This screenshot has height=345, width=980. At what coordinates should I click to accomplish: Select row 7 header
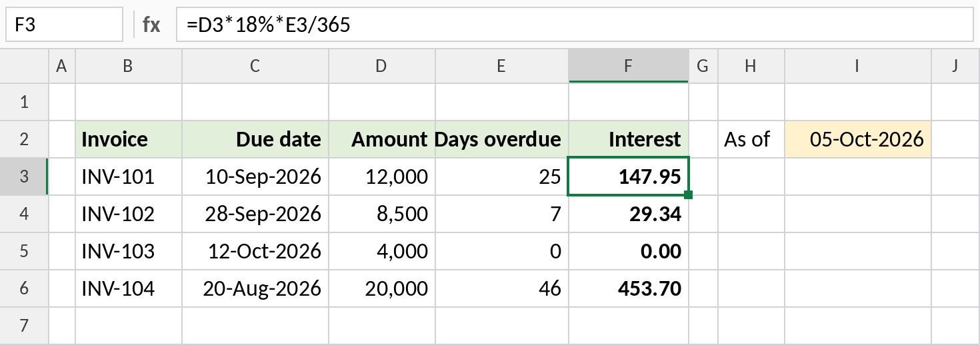pos(25,326)
